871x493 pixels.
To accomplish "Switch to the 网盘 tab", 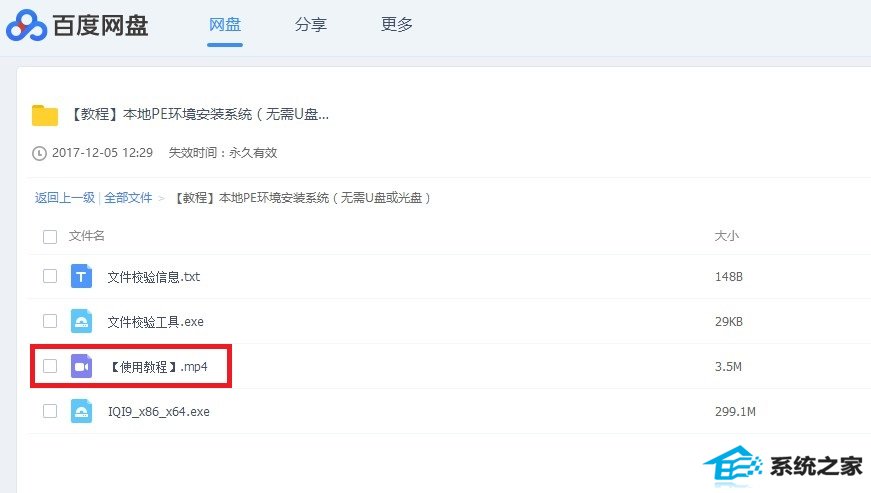I will point(225,24).
